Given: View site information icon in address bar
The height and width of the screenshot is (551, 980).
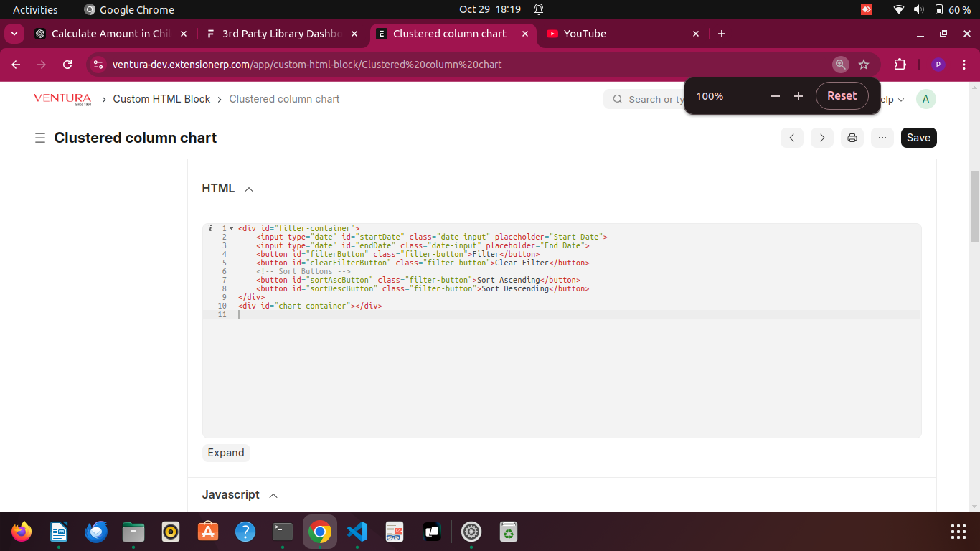Looking at the screenshot, I should point(98,65).
